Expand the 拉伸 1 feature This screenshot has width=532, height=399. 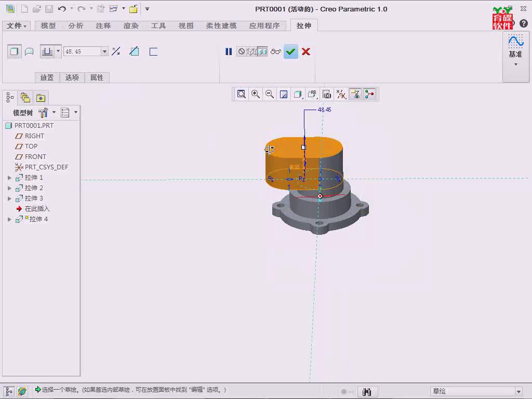[9, 178]
